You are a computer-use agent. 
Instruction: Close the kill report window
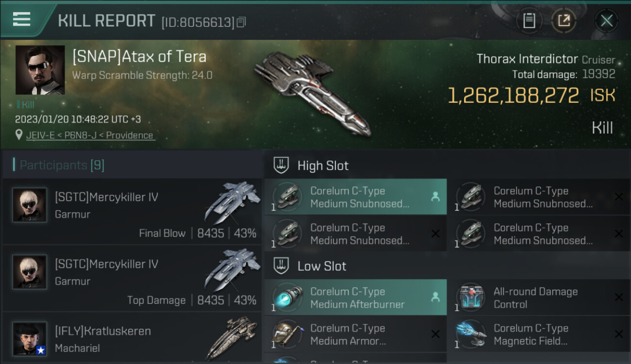click(607, 20)
